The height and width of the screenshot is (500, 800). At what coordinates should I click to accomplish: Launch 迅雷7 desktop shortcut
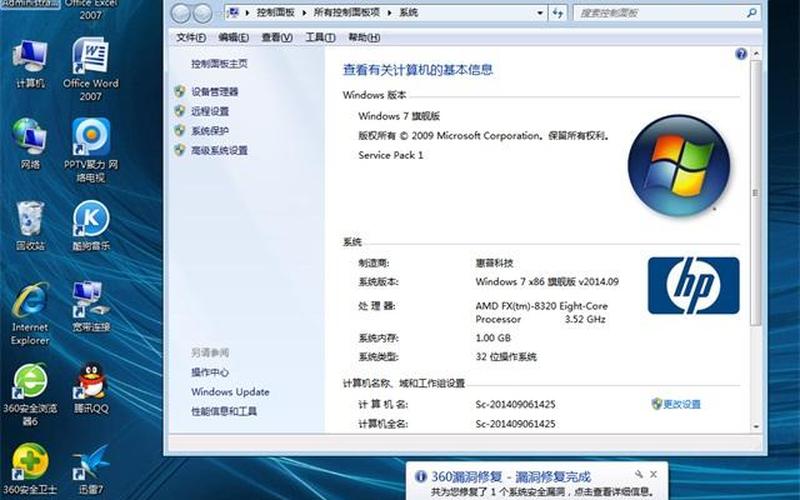coord(91,469)
